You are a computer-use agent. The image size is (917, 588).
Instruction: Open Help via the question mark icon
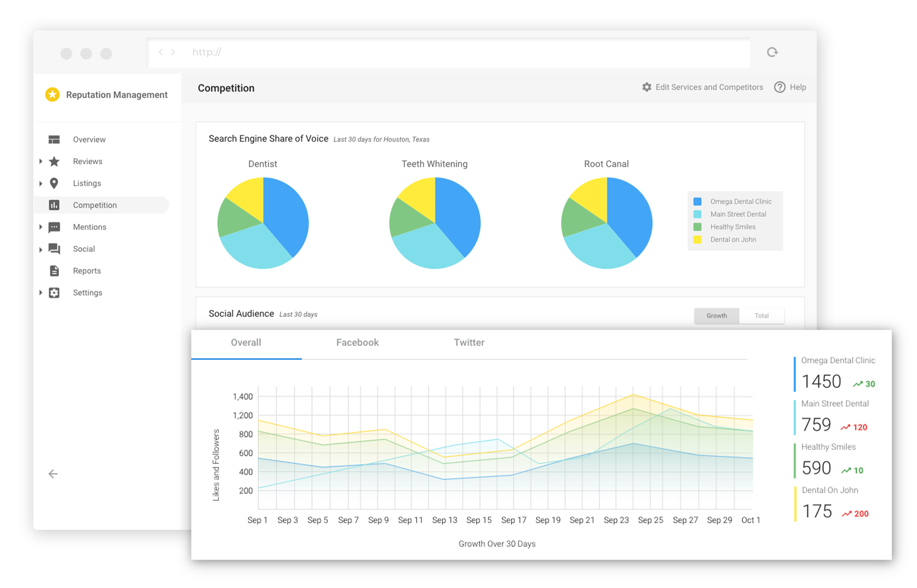(779, 87)
